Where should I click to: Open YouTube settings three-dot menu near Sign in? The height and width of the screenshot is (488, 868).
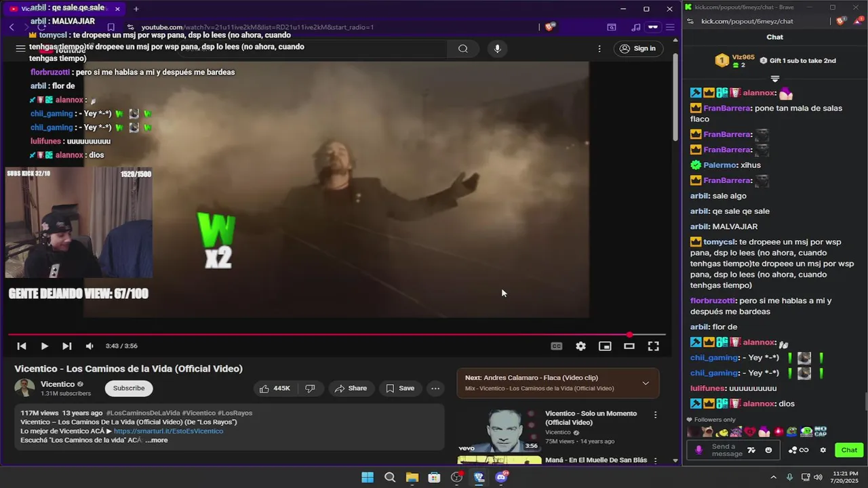(x=599, y=49)
